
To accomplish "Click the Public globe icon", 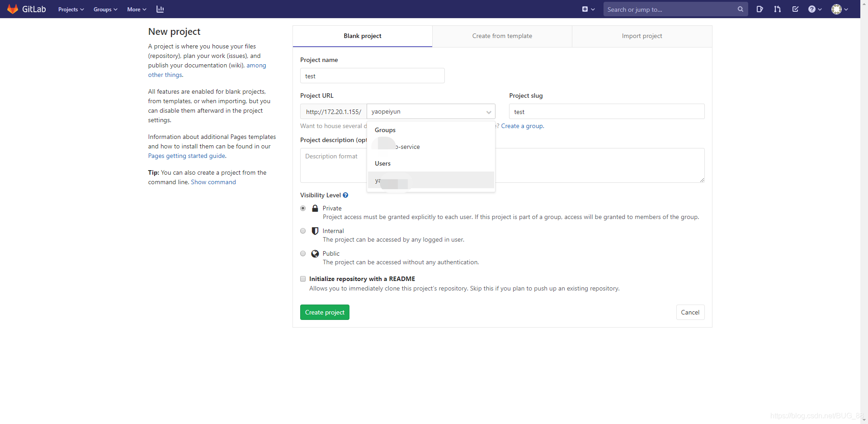I will [x=315, y=253].
